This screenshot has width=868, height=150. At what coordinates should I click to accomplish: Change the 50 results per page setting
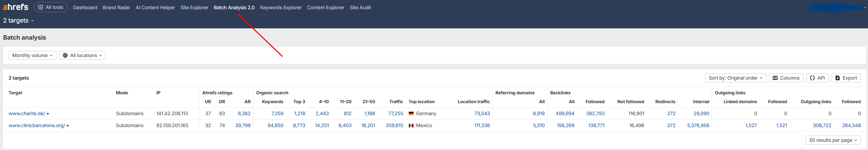(833, 140)
